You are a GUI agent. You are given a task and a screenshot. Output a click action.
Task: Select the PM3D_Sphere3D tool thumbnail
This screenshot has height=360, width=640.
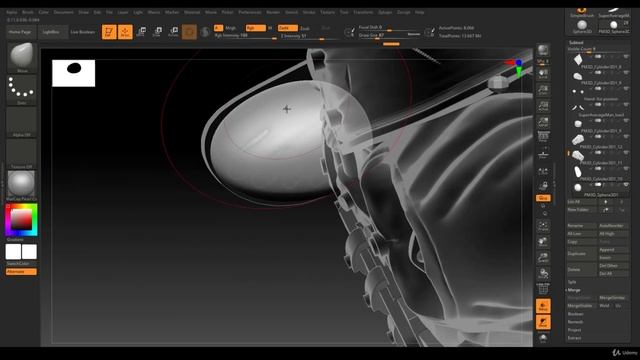pyautogui.click(x=613, y=27)
